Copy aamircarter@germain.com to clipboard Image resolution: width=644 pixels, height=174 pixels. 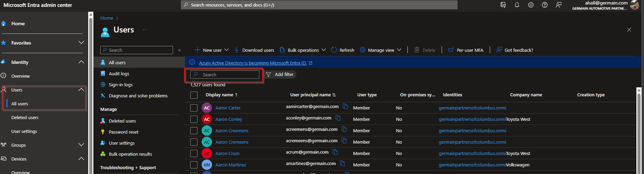[345, 106]
